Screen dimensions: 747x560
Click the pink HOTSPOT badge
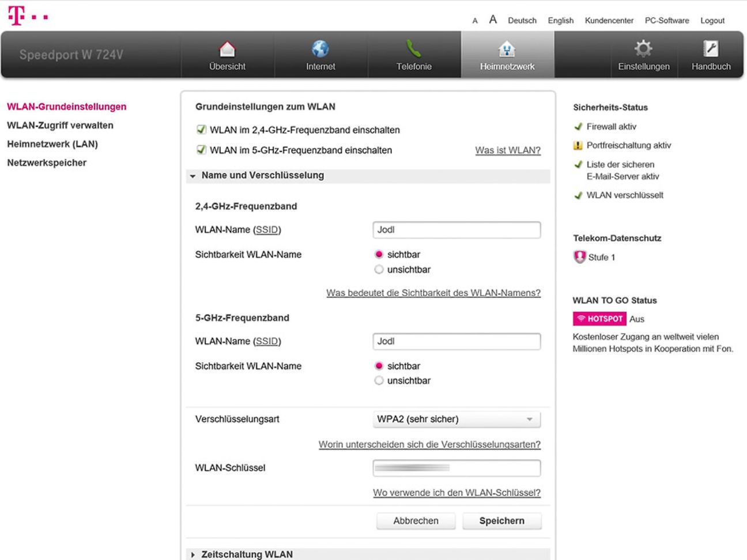tap(599, 319)
